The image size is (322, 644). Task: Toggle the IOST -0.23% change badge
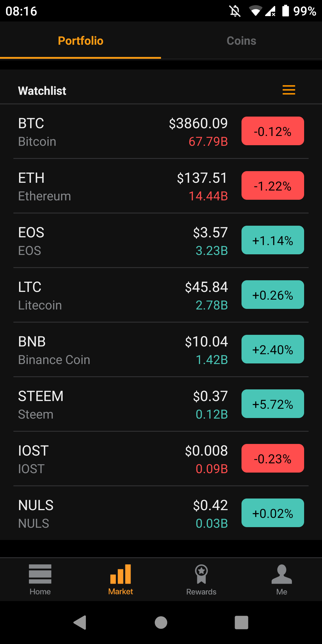pyautogui.click(x=273, y=459)
